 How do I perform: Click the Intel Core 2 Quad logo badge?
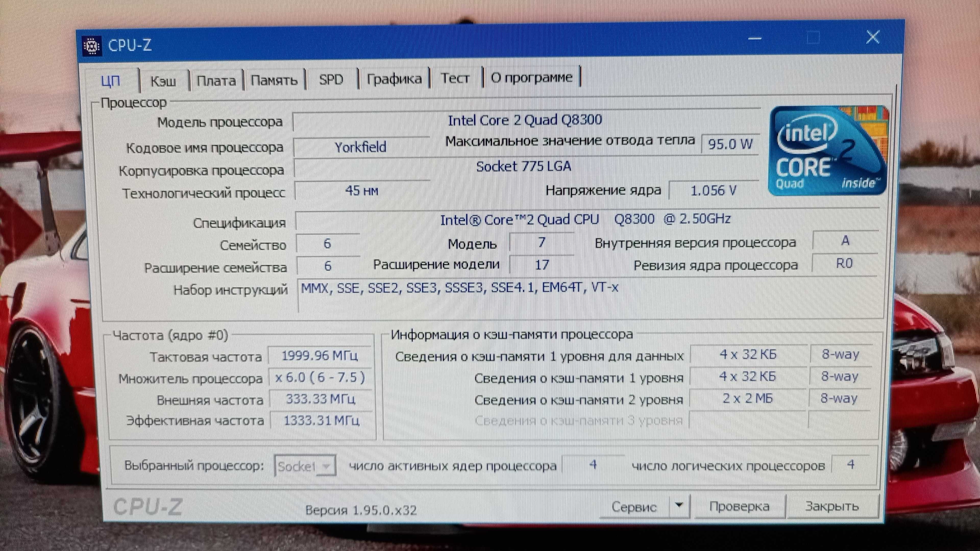[x=829, y=151]
